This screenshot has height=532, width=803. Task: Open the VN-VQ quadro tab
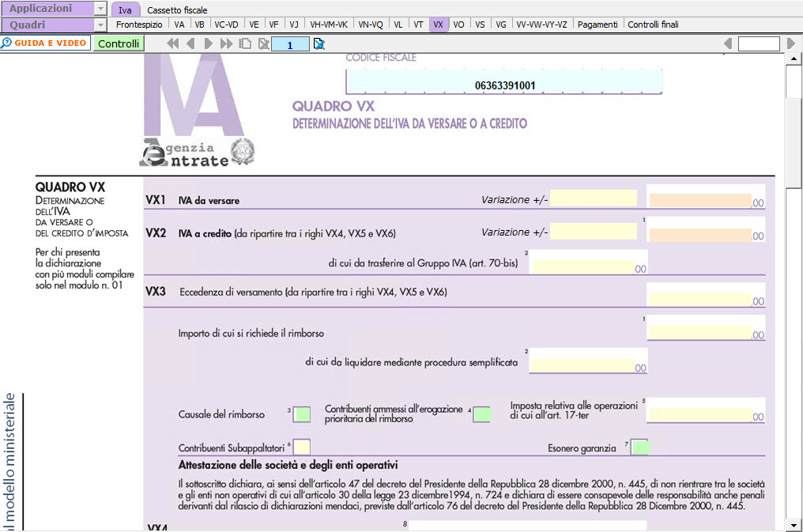pyautogui.click(x=371, y=25)
